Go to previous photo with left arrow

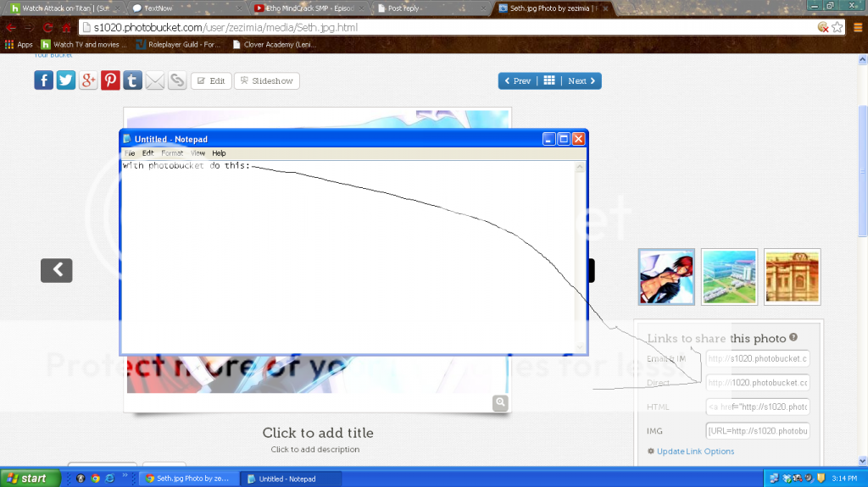[x=56, y=270]
